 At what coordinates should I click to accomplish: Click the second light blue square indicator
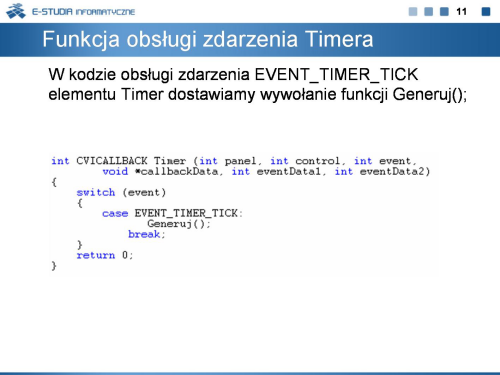(428, 12)
